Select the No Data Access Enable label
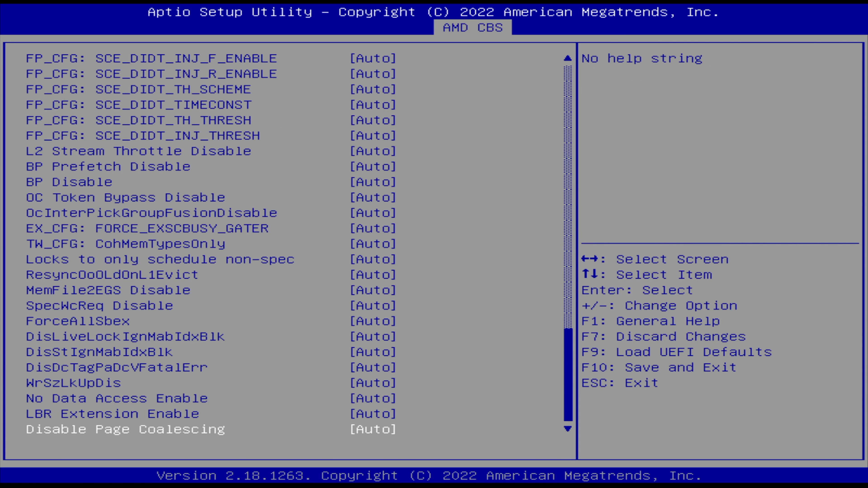This screenshot has height=488, width=868. point(117,398)
